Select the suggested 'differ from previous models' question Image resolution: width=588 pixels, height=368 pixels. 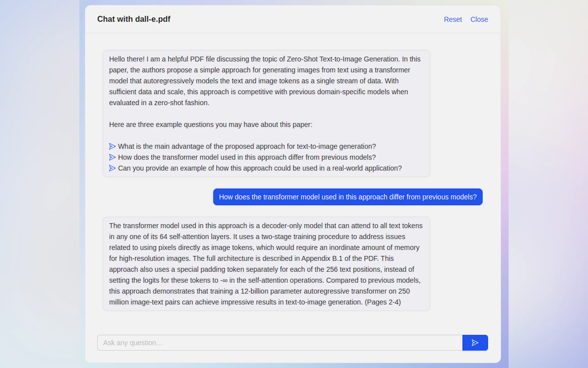[x=247, y=157]
